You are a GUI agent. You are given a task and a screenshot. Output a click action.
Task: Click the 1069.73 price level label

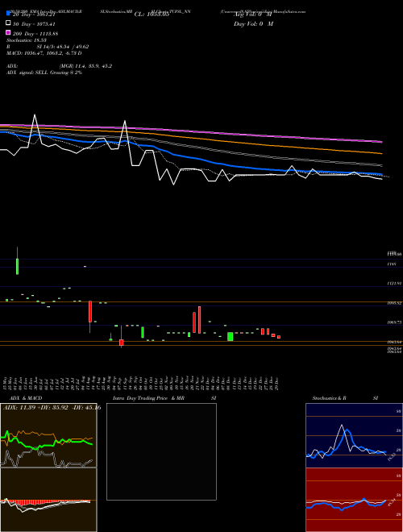[394, 322]
